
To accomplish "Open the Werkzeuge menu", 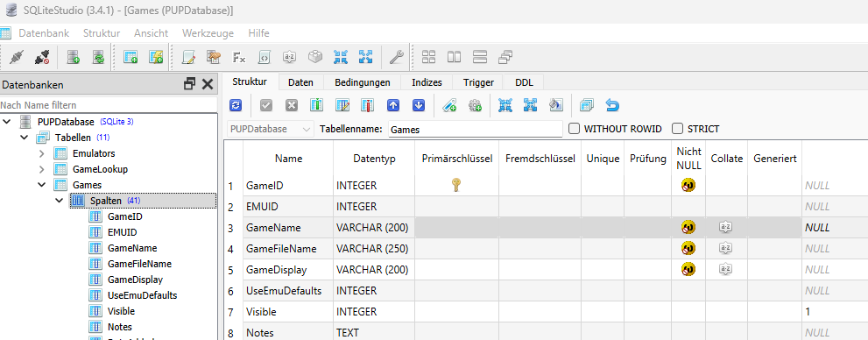I will (x=208, y=33).
